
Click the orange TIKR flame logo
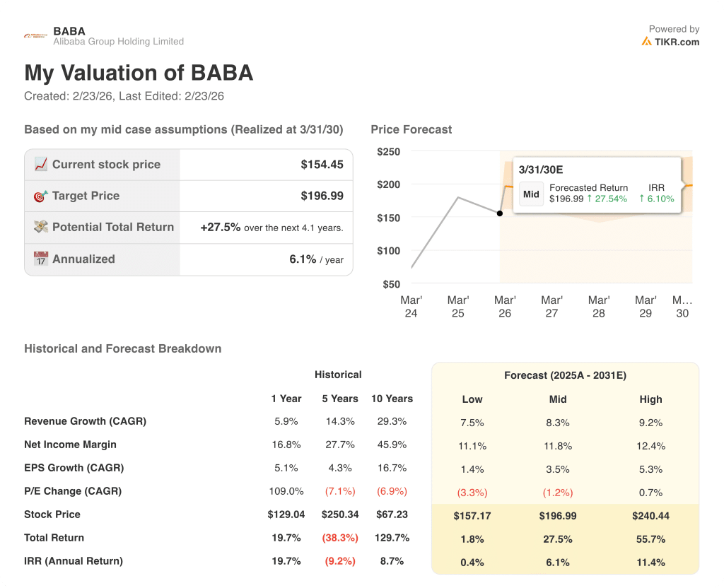[648, 42]
